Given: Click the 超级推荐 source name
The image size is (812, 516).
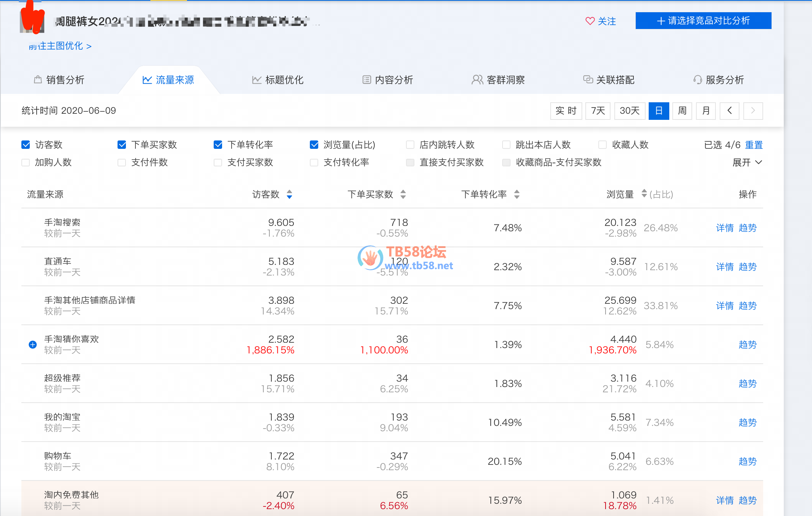Looking at the screenshot, I should (62, 378).
